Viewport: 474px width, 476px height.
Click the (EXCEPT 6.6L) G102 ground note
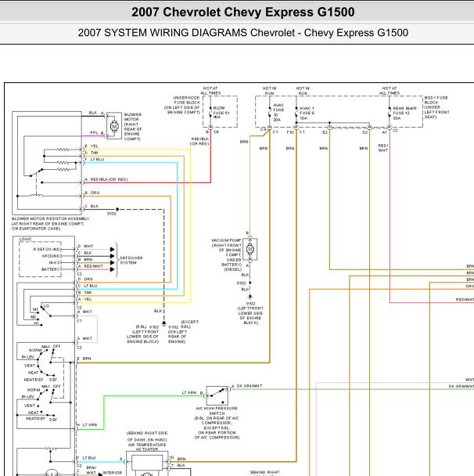pos(184,331)
